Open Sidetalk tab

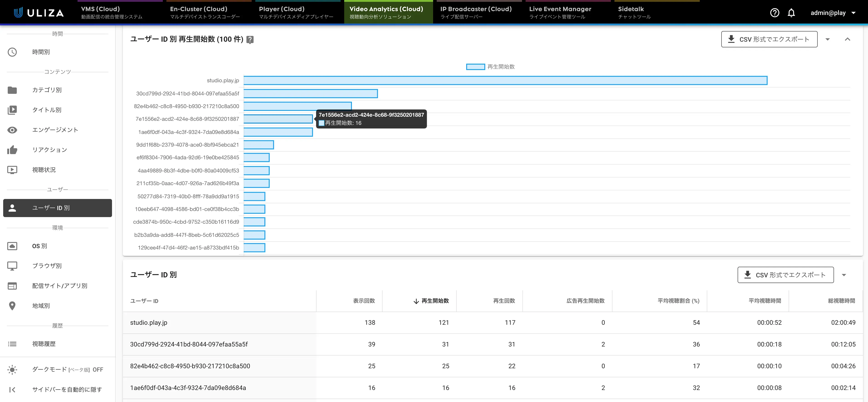[657, 12]
